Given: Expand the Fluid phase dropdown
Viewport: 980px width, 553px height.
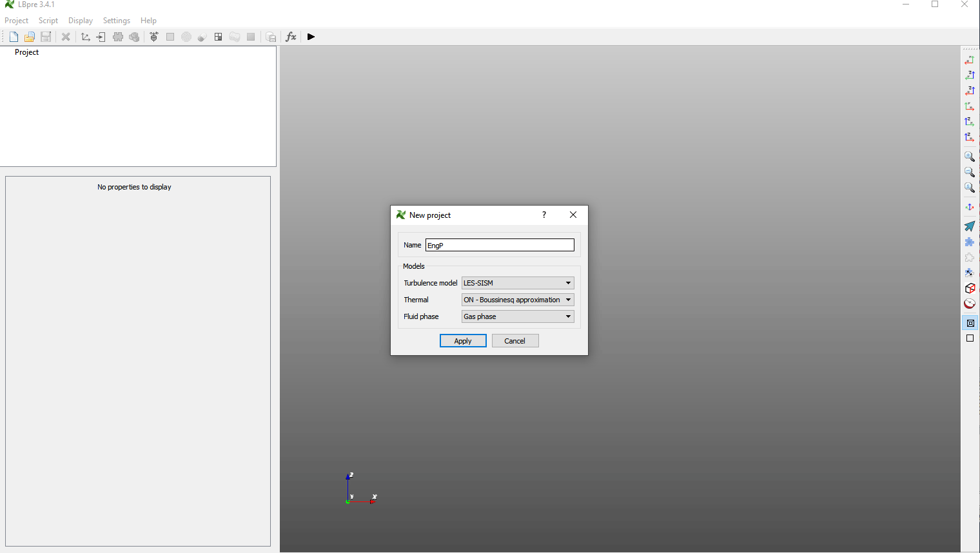Looking at the screenshot, I should tap(518, 316).
